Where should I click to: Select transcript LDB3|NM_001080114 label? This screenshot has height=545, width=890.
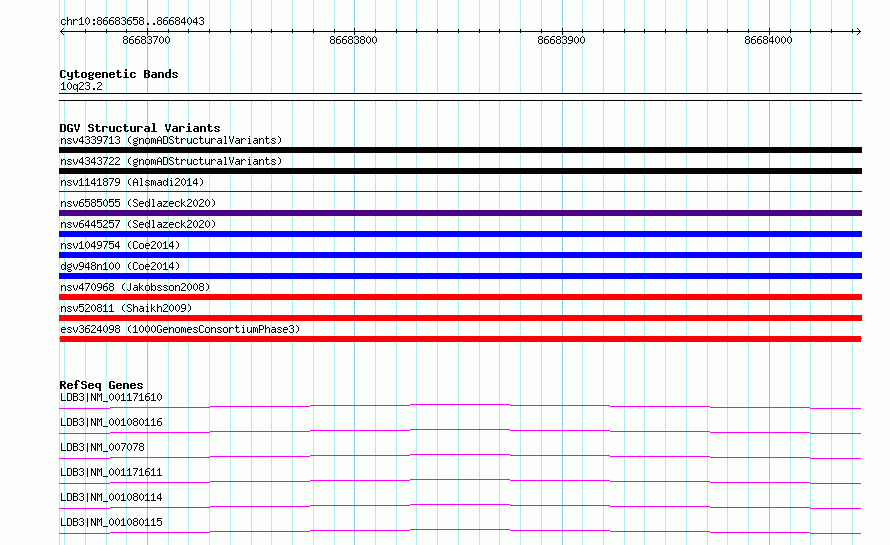pos(111,497)
